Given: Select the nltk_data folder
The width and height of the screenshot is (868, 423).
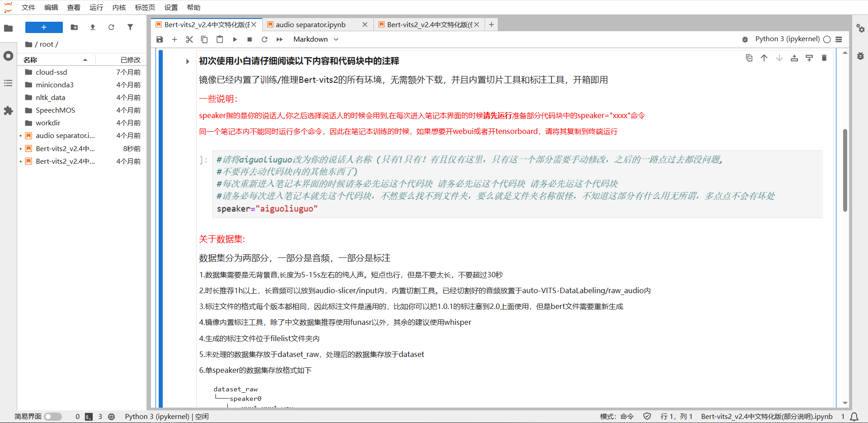Looking at the screenshot, I should 82,97.
